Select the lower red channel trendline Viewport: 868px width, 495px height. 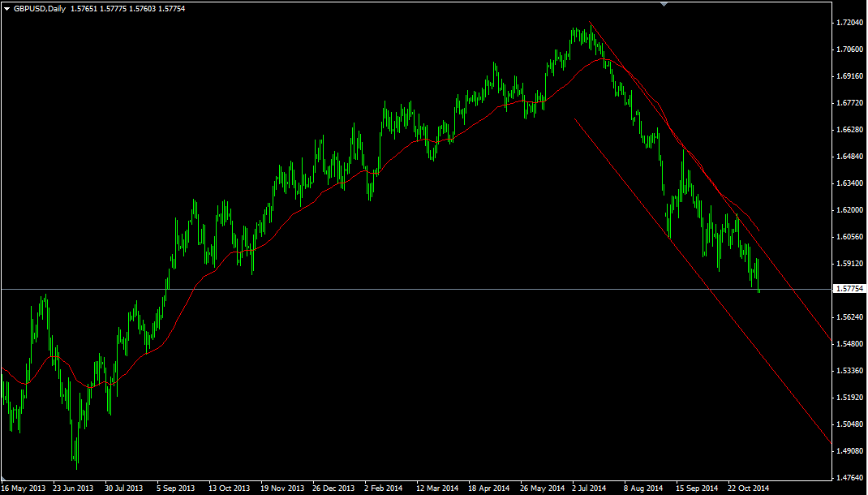[703, 282]
